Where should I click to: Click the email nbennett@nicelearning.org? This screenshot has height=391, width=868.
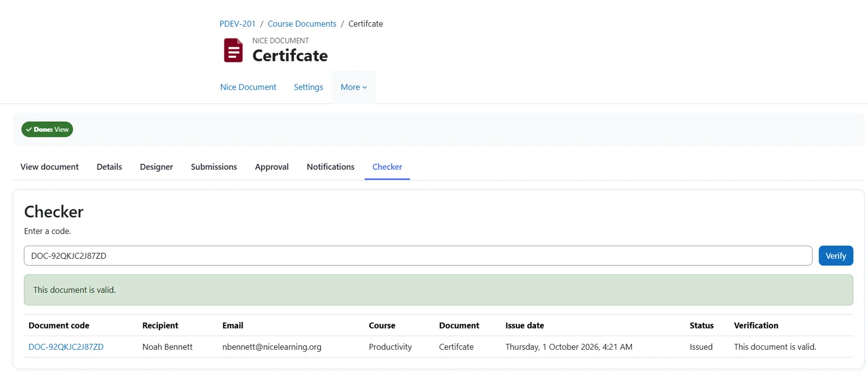tap(272, 347)
